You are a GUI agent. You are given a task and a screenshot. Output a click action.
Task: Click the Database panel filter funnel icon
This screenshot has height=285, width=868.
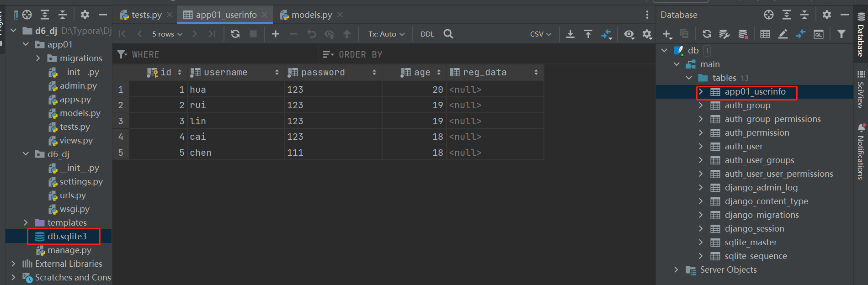click(841, 34)
